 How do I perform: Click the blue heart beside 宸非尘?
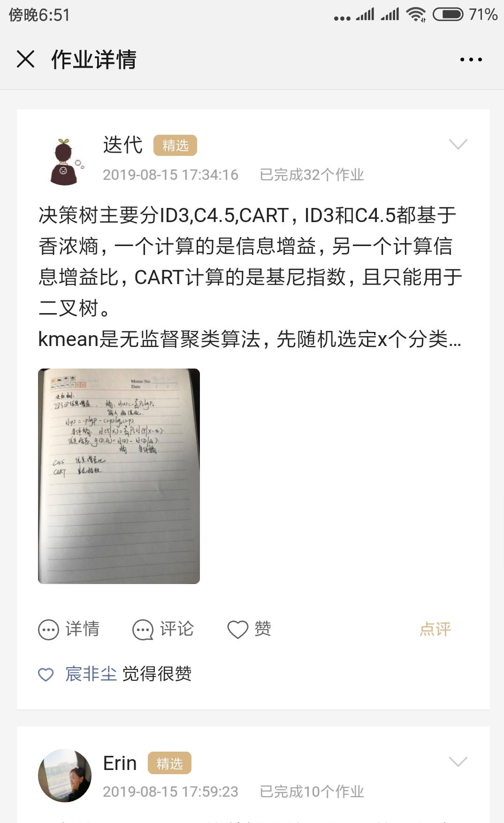pos(46,674)
